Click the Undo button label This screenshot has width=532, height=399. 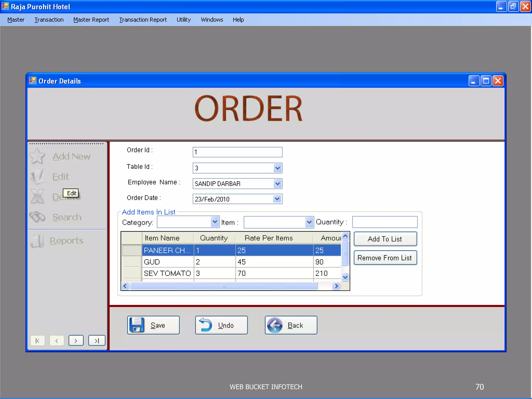pyautogui.click(x=226, y=325)
